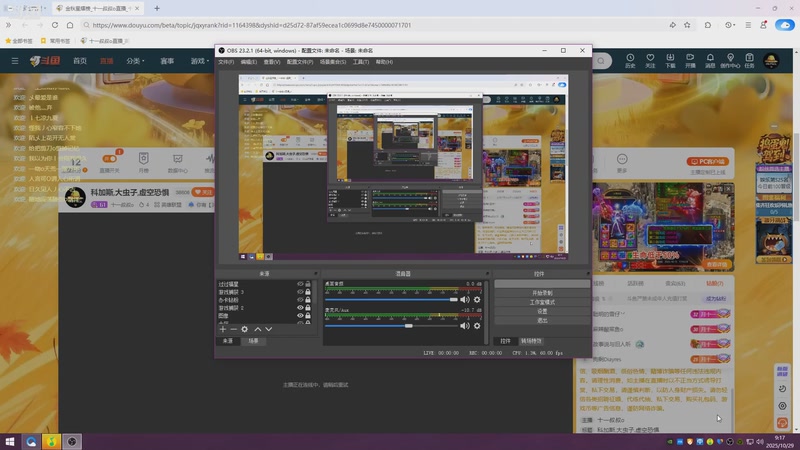Click 开始录制 start recording button
Image resolution: width=800 pixels, height=450 pixels.
coord(542,293)
